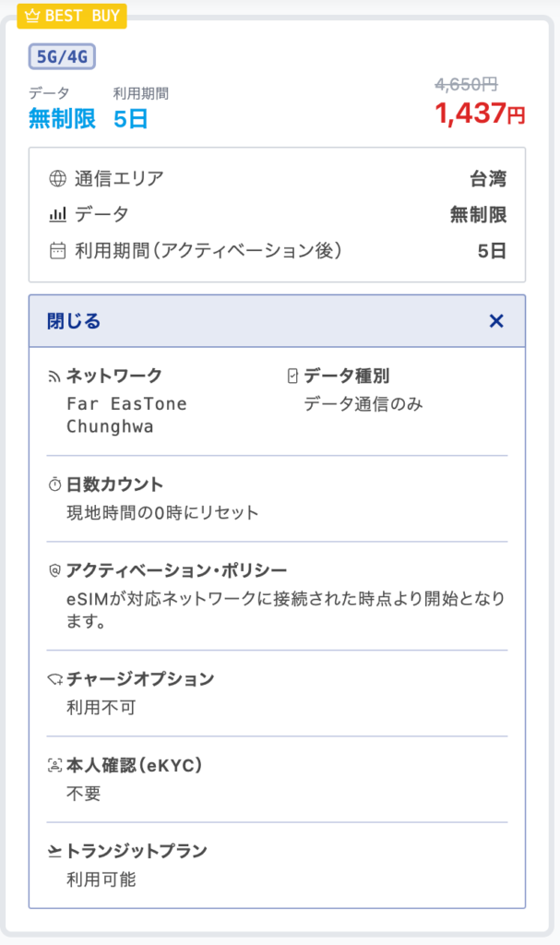Click the top-up icon beside チャージオプション

pos(54,680)
